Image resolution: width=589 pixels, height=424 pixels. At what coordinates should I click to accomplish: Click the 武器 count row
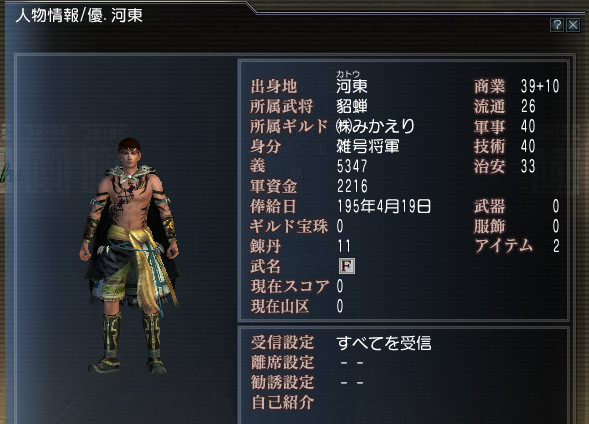tap(517, 206)
